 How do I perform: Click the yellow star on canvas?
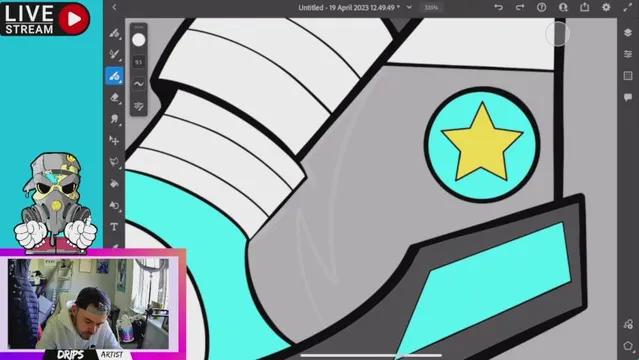[x=482, y=142]
